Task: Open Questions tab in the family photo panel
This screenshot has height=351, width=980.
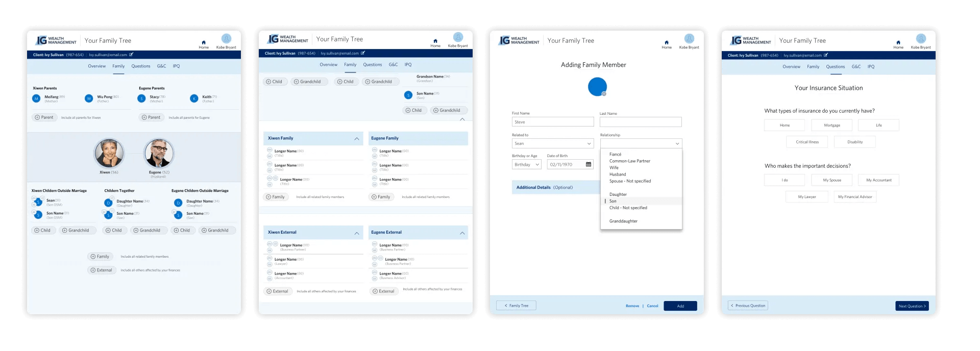Action: pyautogui.click(x=141, y=66)
